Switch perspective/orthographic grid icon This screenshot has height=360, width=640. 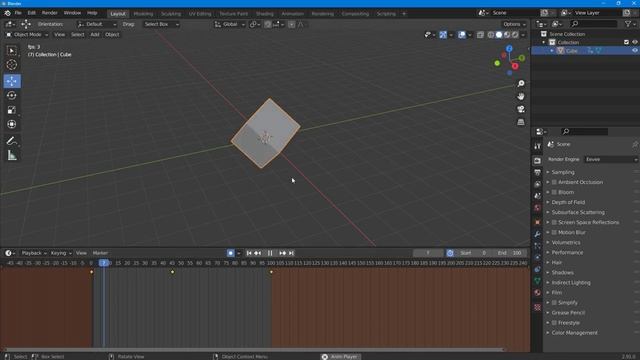click(521, 122)
